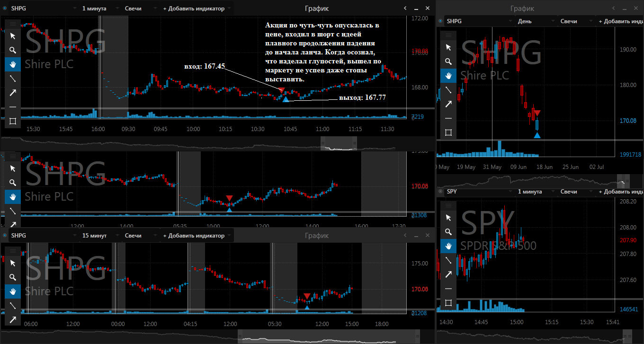This screenshot has width=644, height=344.
Task: Activate the hand tool in SHPG День chart
Action: pyautogui.click(x=448, y=75)
